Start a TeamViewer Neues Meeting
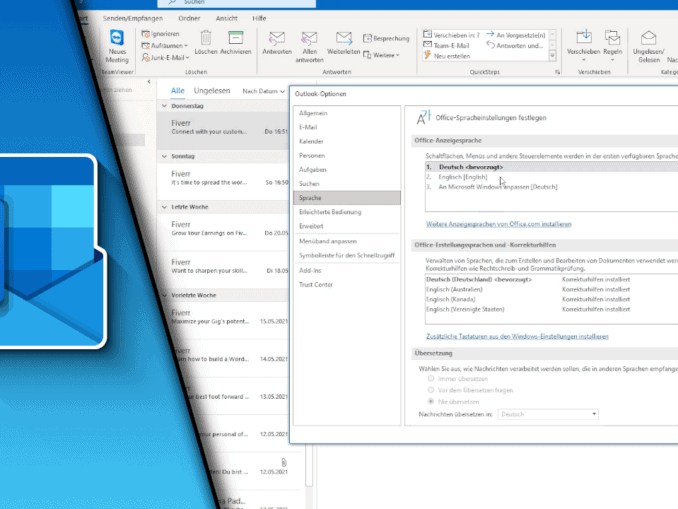 tap(117, 46)
